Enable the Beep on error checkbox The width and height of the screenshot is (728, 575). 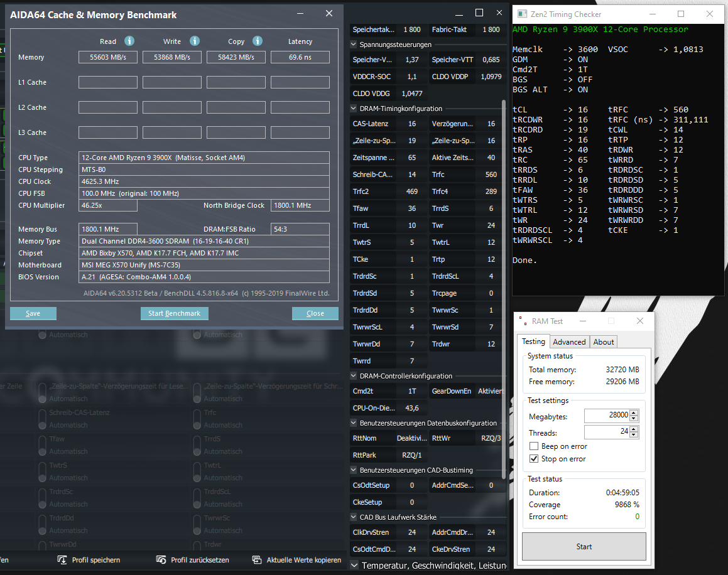point(534,446)
